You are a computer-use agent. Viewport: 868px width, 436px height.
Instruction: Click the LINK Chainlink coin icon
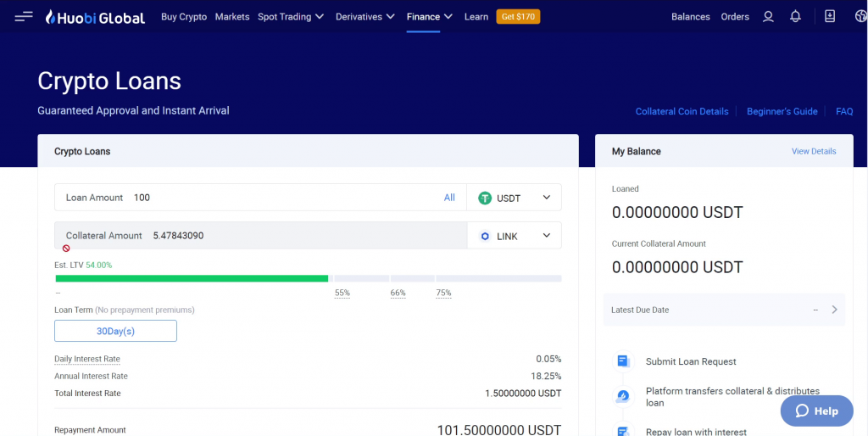pos(485,236)
